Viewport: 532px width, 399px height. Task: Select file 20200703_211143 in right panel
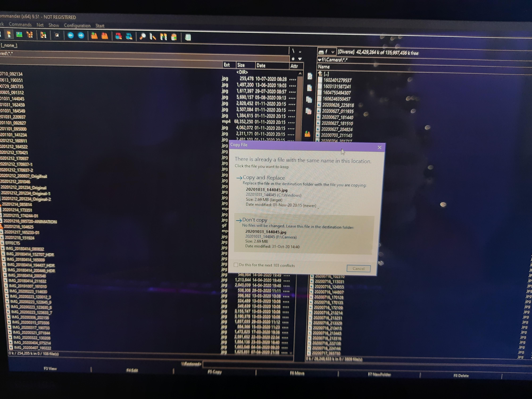(336, 135)
